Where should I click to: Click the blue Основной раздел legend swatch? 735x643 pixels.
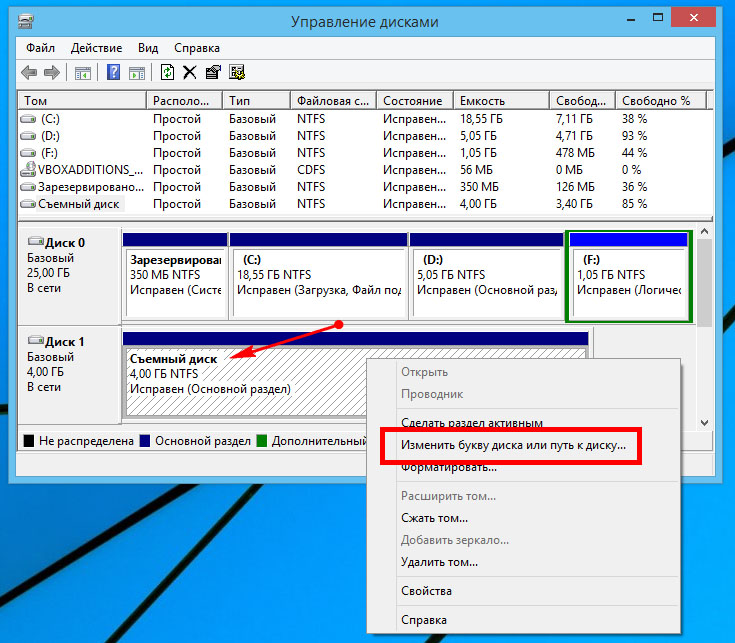[x=145, y=441]
